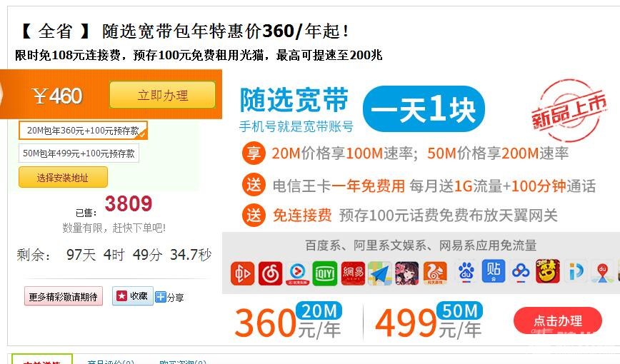Image resolution: width=620 pixels, height=364 pixels.
Task: Select the 50M包年499元+100元预存款 plan
Action: coord(79,153)
